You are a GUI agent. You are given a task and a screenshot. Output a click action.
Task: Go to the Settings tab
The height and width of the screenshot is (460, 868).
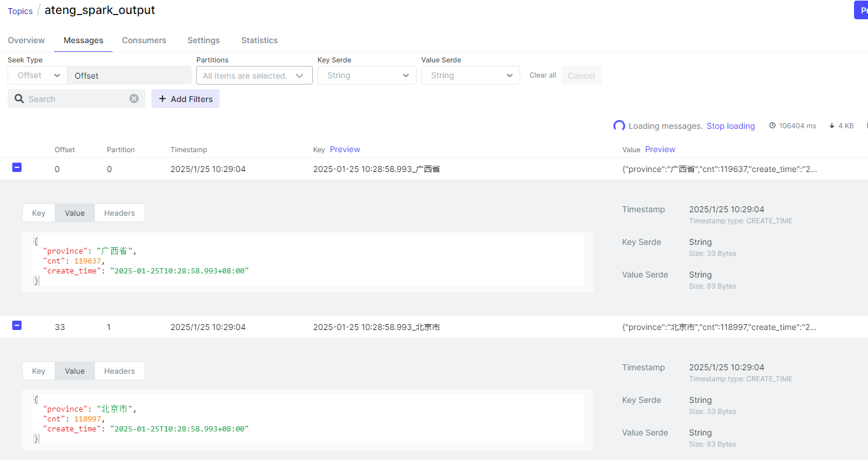[203, 40]
